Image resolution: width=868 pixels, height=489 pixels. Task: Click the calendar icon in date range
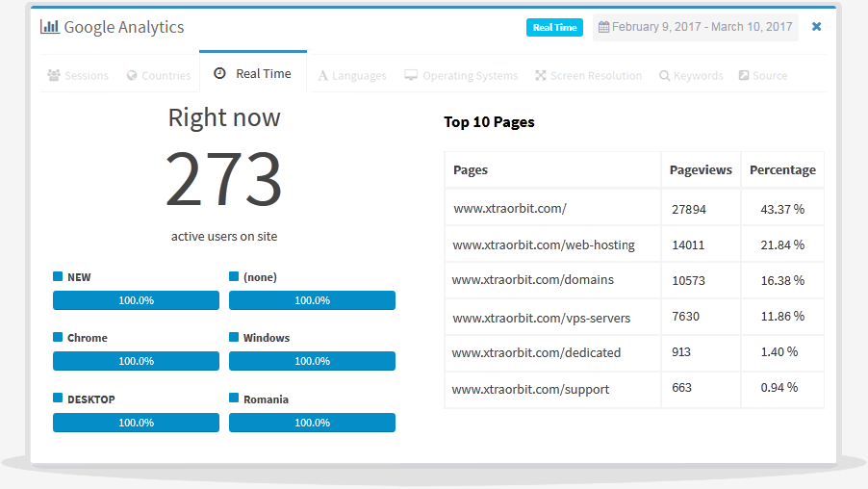pyautogui.click(x=603, y=27)
